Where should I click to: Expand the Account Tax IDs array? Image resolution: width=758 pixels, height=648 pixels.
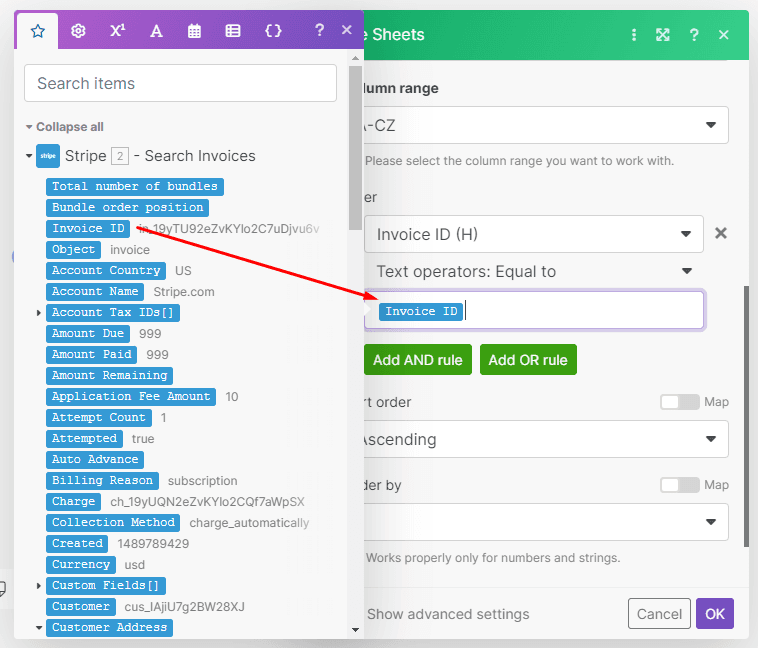pos(39,313)
